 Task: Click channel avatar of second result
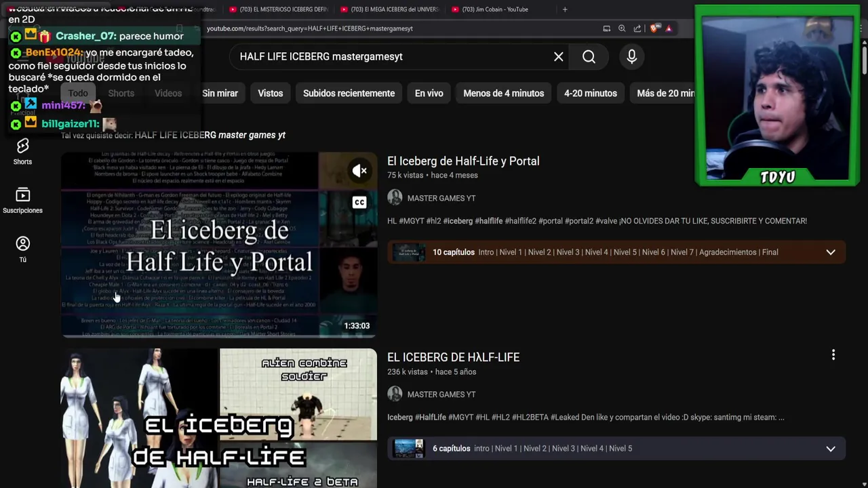(x=395, y=394)
